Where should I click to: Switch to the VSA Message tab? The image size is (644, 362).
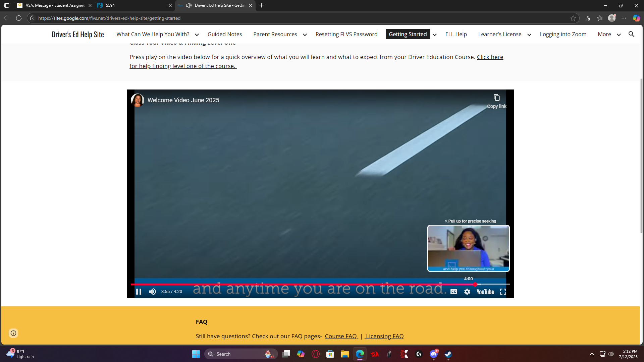[54, 5]
